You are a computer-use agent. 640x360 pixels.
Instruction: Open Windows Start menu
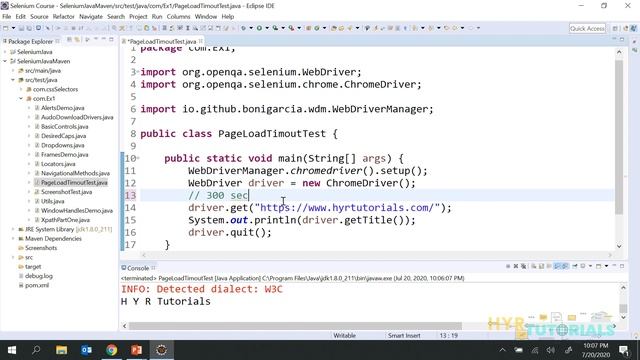click(12, 350)
